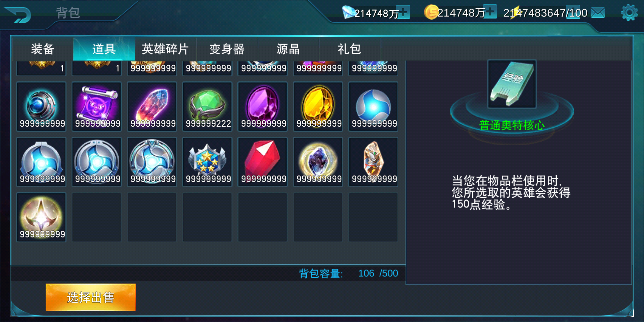644x322 pixels.
Task: Switch to the 英雄碎片 tab
Action: (165, 49)
